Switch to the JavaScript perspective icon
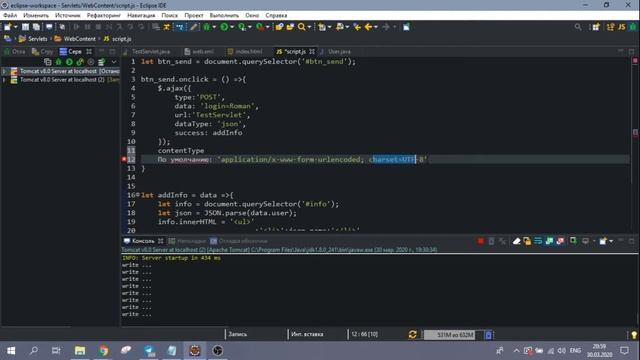The width and height of the screenshot is (640, 360). pyautogui.click(x=622, y=27)
